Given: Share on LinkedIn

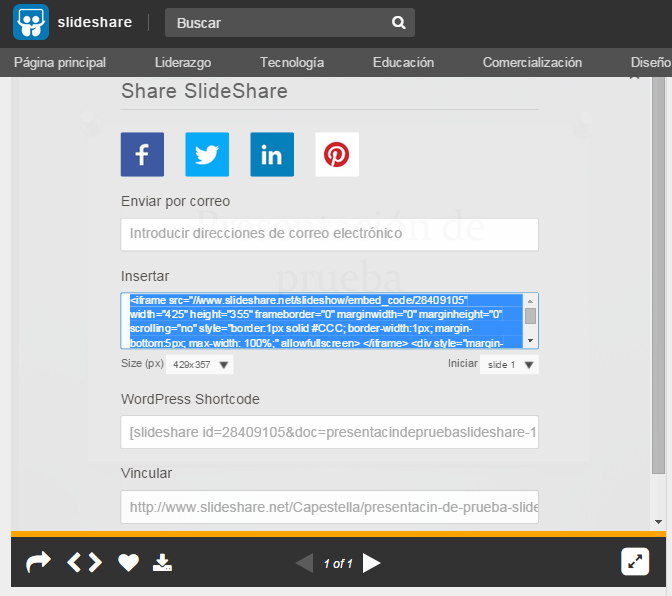Looking at the screenshot, I should point(272,154).
